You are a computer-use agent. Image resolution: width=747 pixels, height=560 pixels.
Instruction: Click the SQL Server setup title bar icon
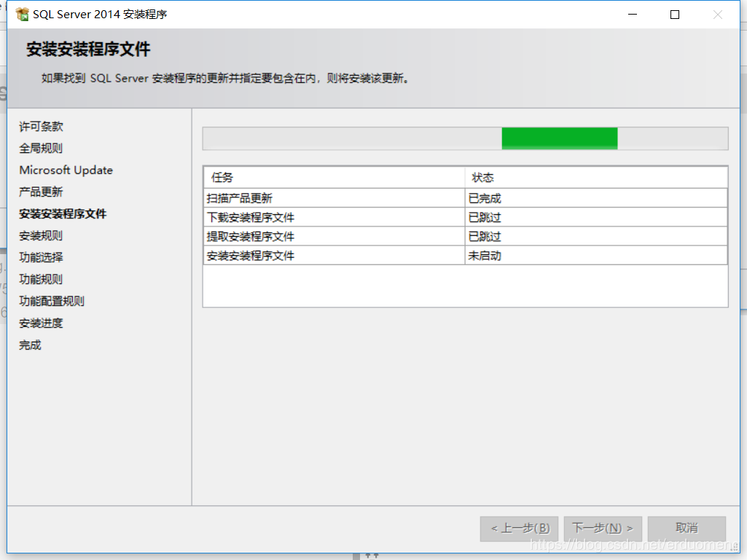[x=22, y=15]
